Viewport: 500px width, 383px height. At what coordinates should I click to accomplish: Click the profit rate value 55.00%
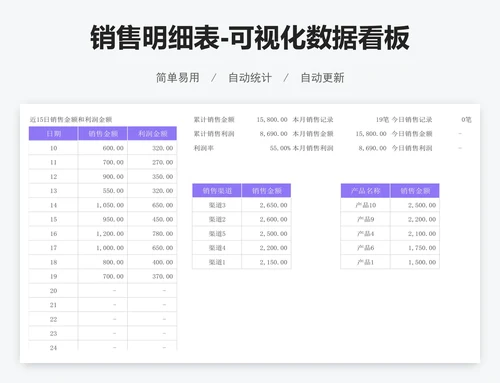[280, 148]
